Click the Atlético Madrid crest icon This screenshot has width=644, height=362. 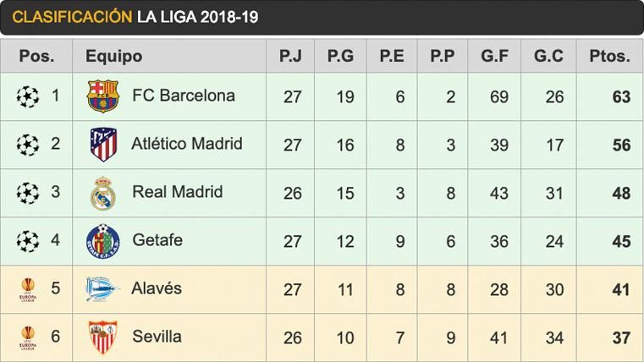click(103, 145)
